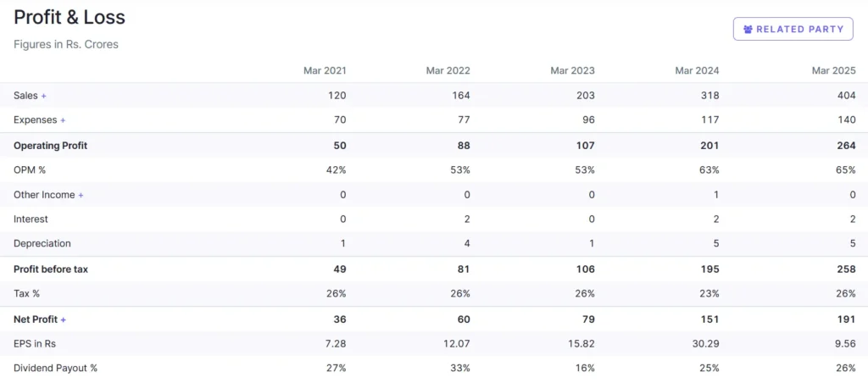Image resolution: width=868 pixels, height=383 pixels.
Task: Expand the Other Income row
Action: click(x=81, y=195)
